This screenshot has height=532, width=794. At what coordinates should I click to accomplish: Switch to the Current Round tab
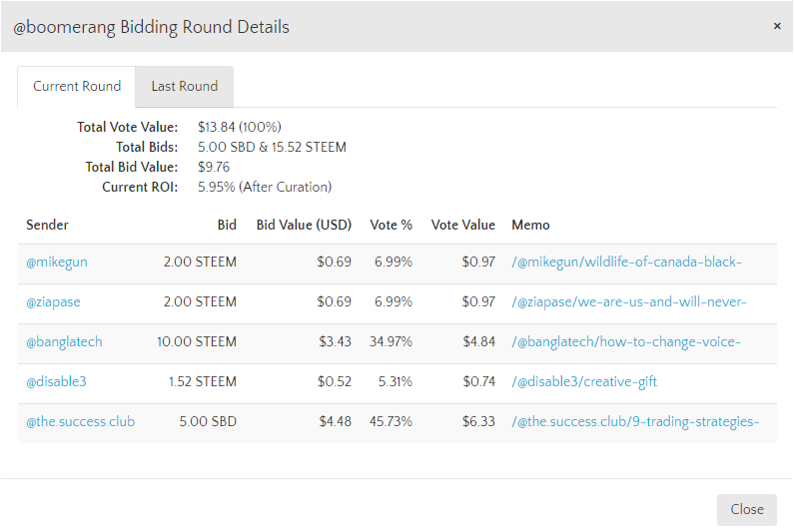click(x=77, y=87)
